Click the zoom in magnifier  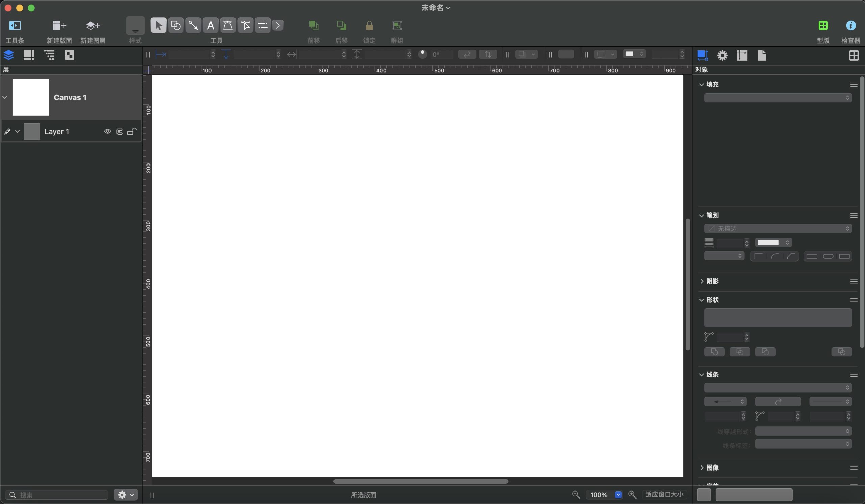click(x=632, y=495)
